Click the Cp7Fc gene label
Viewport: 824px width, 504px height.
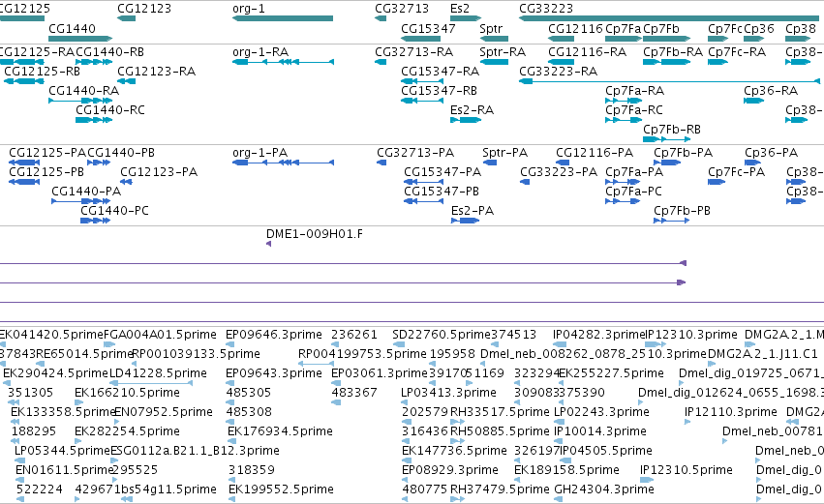(724, 29)
